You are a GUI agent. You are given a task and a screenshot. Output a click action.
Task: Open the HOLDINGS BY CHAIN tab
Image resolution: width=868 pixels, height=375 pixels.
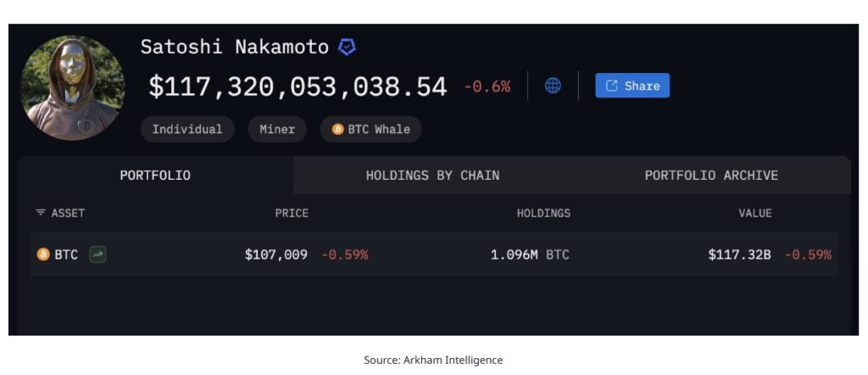tap(432, 176)
